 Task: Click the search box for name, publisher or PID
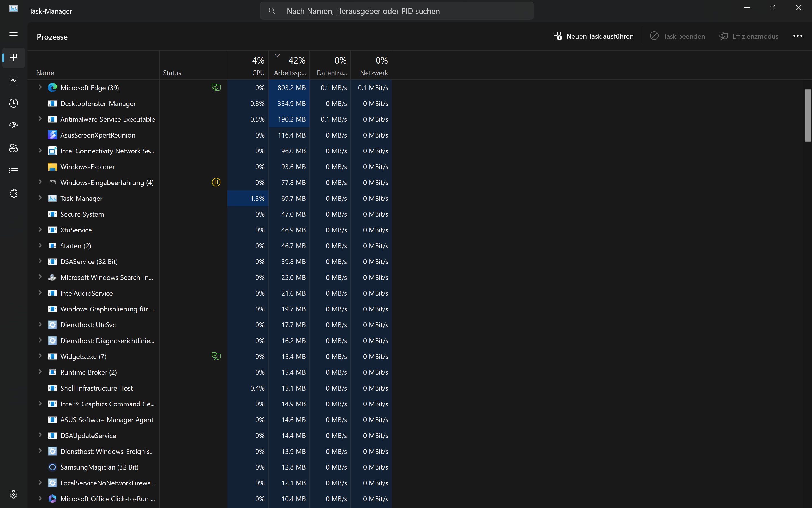coord(396,11)
